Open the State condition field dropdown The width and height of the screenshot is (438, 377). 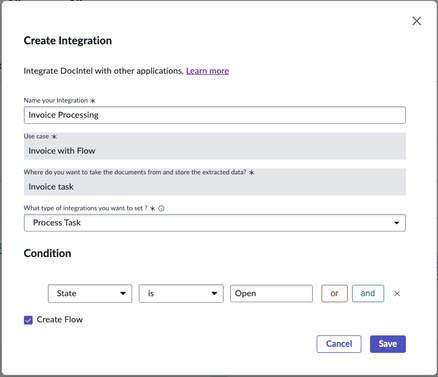click(x=90, y=293)
